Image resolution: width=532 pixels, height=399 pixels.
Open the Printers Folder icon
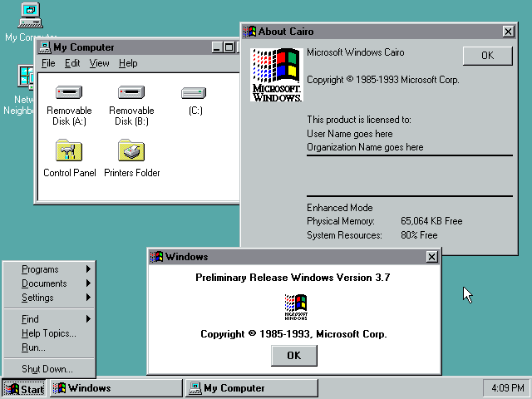[131, 150]
